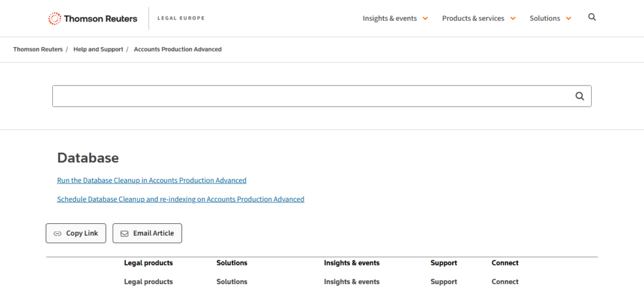Expand Insights & events chevron in header
This screenshot has width=644, height=286.
pos(425,18)
